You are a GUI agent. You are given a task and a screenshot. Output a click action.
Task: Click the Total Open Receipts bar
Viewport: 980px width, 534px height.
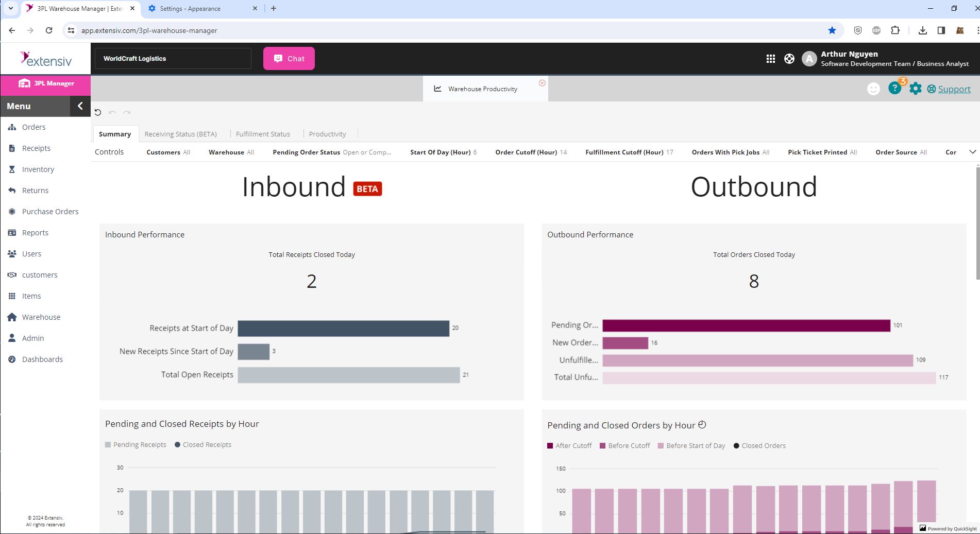click(x=349, y=375)
